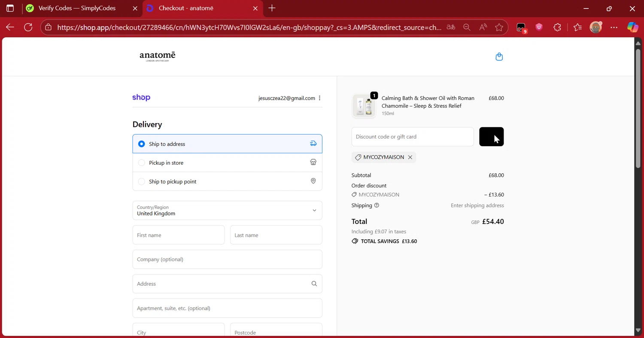
Task: Open the Copilot sidebar icon
Action: (632, 27)
